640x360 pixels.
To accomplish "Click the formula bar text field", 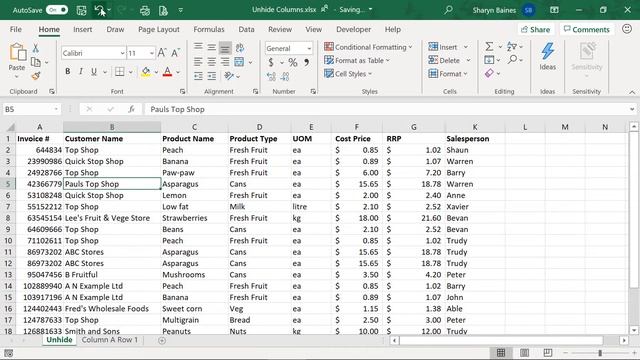I will pos(386,109).
